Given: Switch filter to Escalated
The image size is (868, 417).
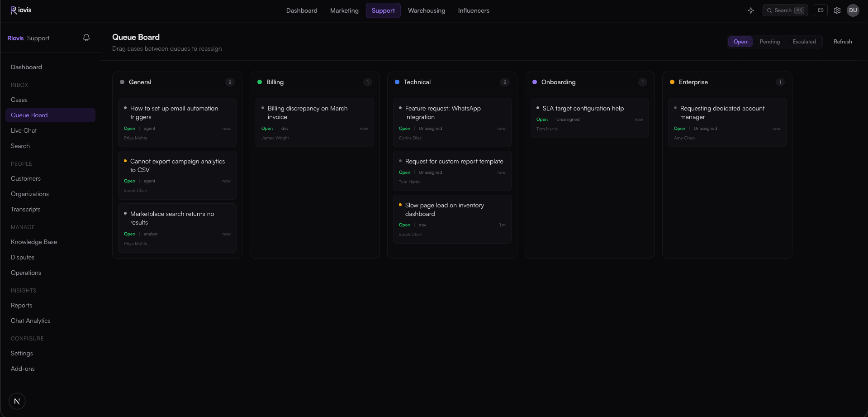Looking at the screenshot, I should pos(804,42).
